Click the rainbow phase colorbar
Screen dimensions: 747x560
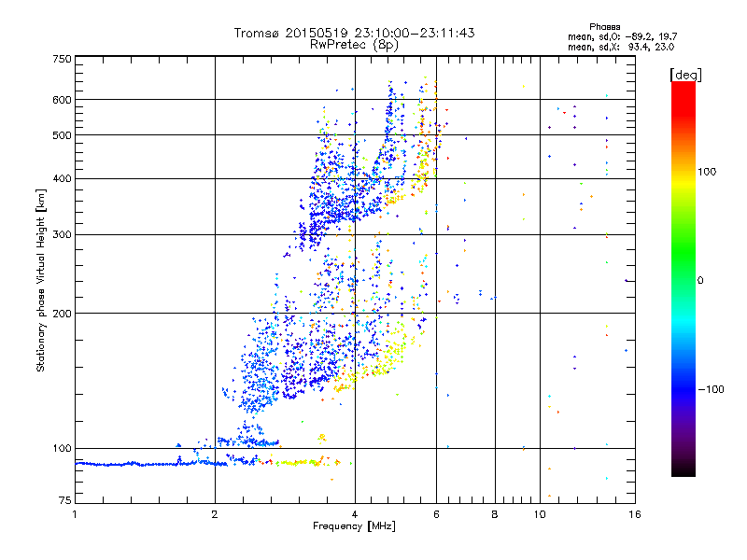point(684,279)
